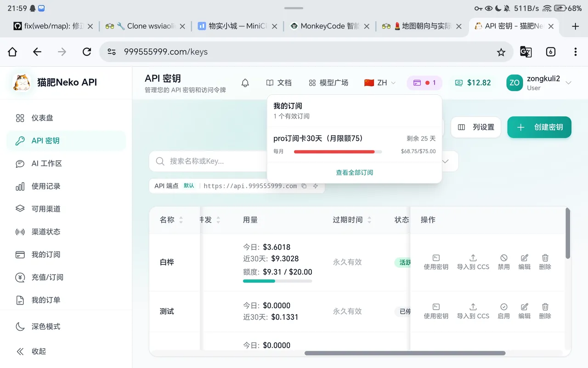Image resolution: width=588 pixels, height=368 pixels.
Task: Open the tab switcher showing 6 tabs
Action: pos(551,52)
